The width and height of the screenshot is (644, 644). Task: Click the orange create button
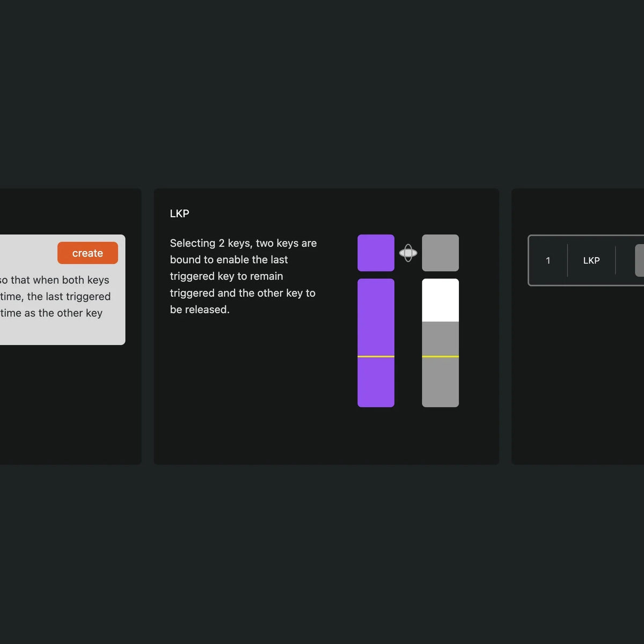87,253
